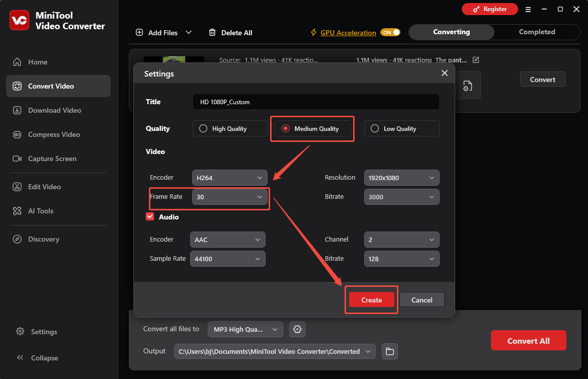Open the GPU Acceleration link

349,33
